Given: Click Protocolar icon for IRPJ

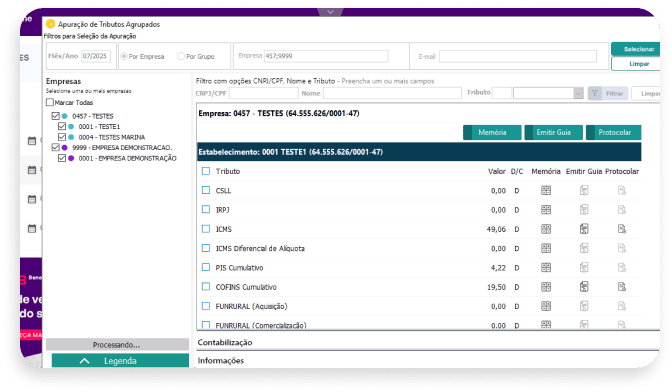Looking at the screenshot, I should [622, 209].
